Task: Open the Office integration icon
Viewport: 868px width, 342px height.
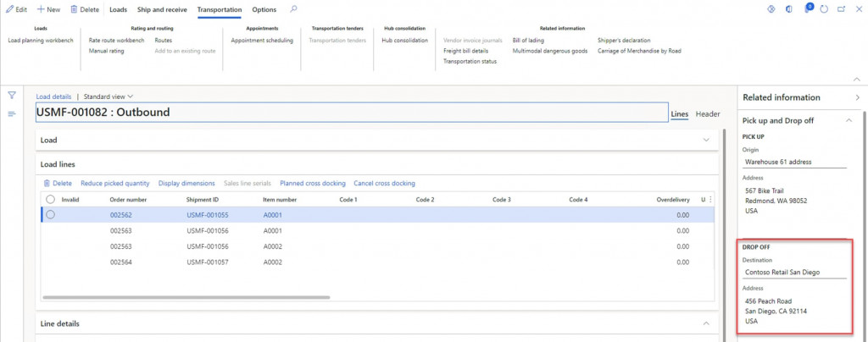Action: [x=789, y=9]
